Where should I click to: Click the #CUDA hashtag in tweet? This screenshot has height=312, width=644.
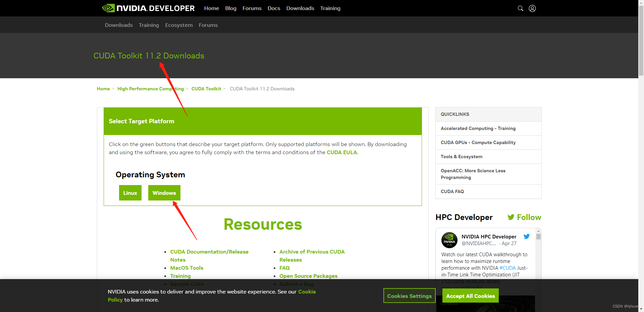507,268
